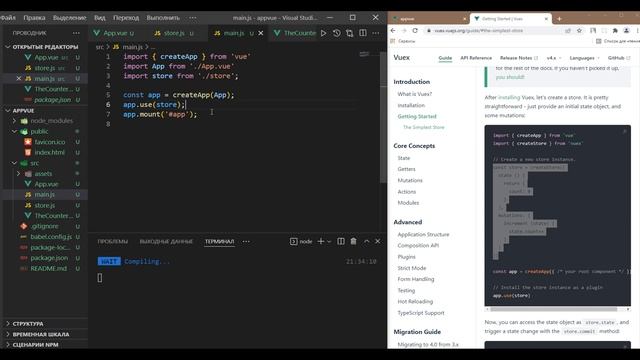Reload the Vuex documentation page
This screenshot has width=640, height=360.
(415, 31)
